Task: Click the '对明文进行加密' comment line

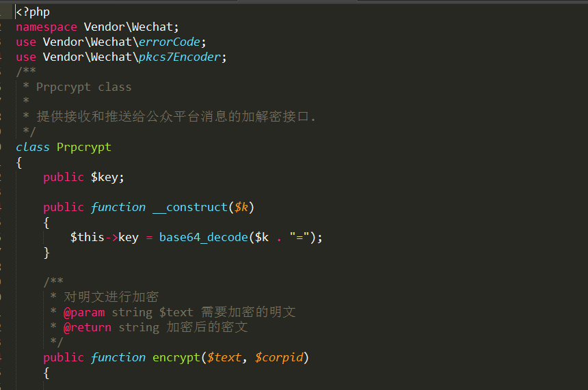Action: [111, 297]
